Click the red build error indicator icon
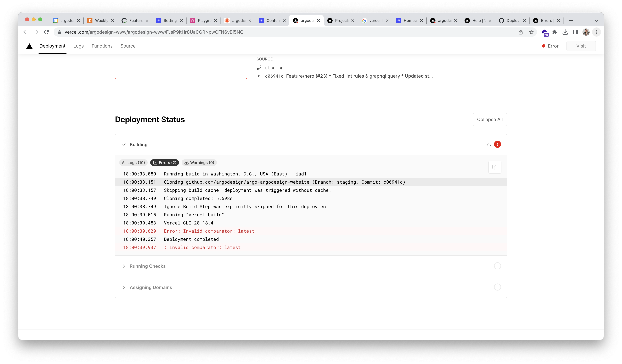The image size is (622, 364). tap(497, 144)
